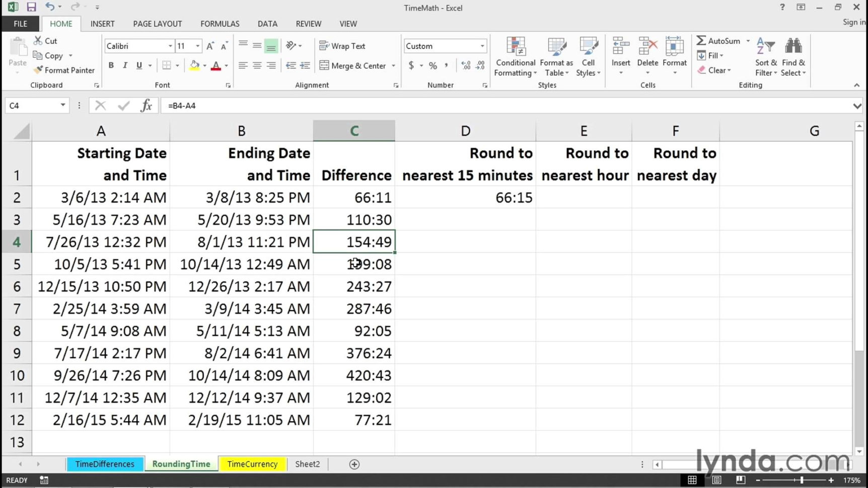Open the Borders dropdown arrow
This screenshot has height=488, width=868.
(177, 65)
